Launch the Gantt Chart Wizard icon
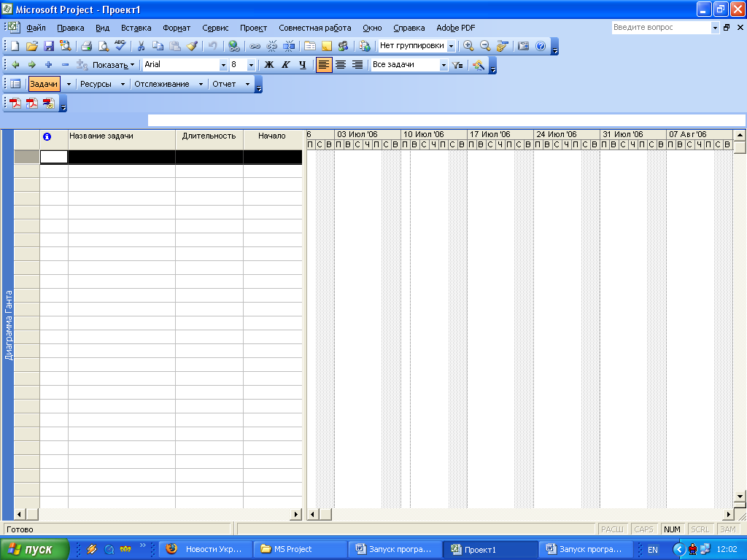 click(x=479, y=65)
